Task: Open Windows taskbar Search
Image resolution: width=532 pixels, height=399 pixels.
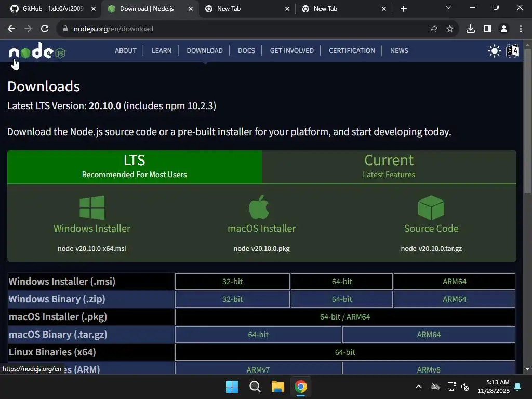Action: pyautogui.click(x=255, y=387)
